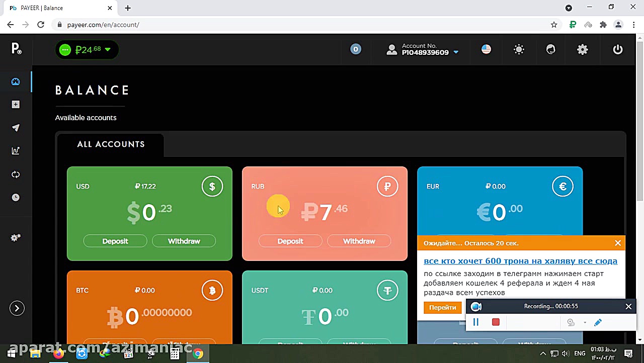The width and height of the screenshot is (644, 363).
Task: Open account settings gear icon
Action: [x=583, y=49]
